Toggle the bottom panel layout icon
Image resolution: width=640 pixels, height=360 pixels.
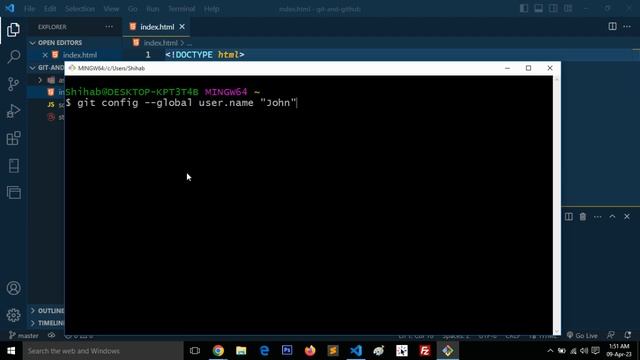click(539, 9)
